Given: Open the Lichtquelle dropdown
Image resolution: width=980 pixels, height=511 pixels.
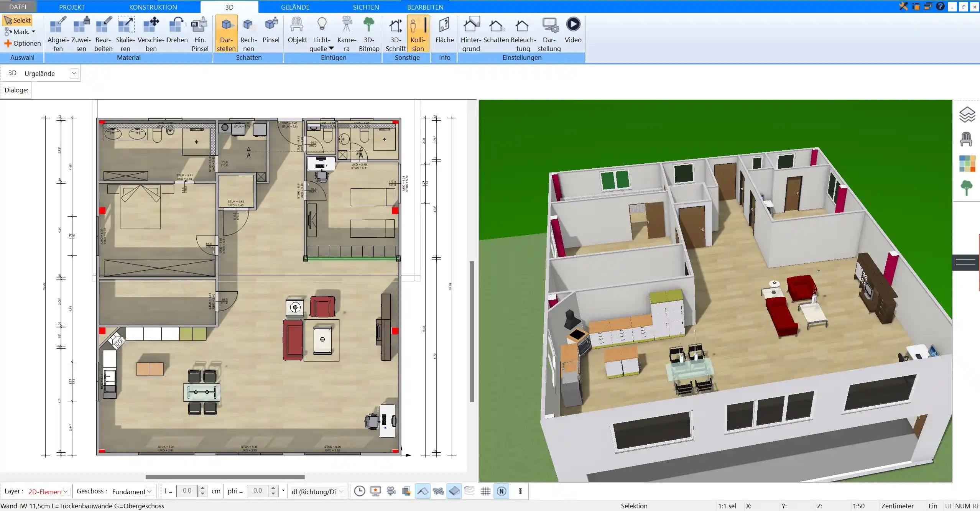Looking at the screenshot, I should 331,49.
